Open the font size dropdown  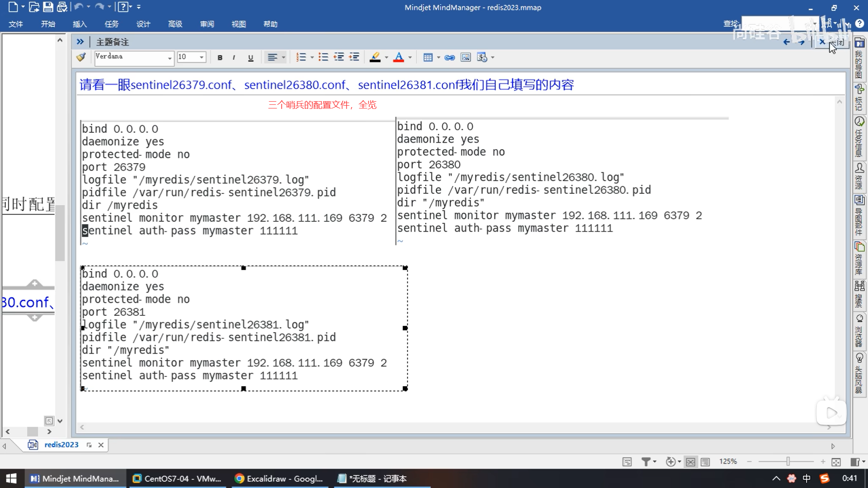[202, 57]
